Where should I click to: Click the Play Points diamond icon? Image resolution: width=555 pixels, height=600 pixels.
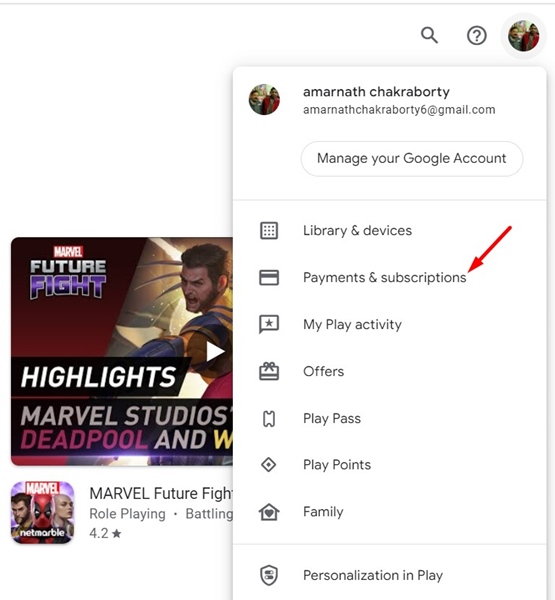tap(269, 465)
